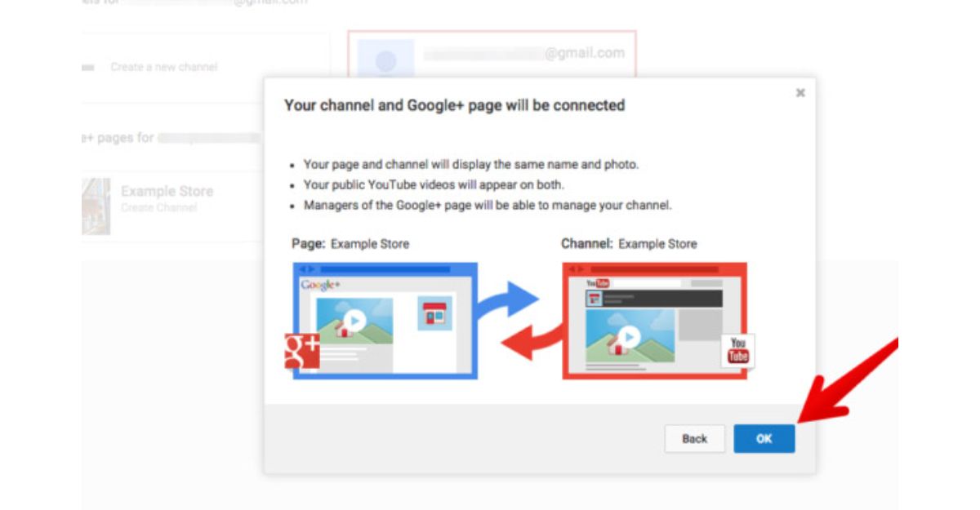Click 'Channel: Example Store' label
The image size is (980, 510).
coord(629,244)
